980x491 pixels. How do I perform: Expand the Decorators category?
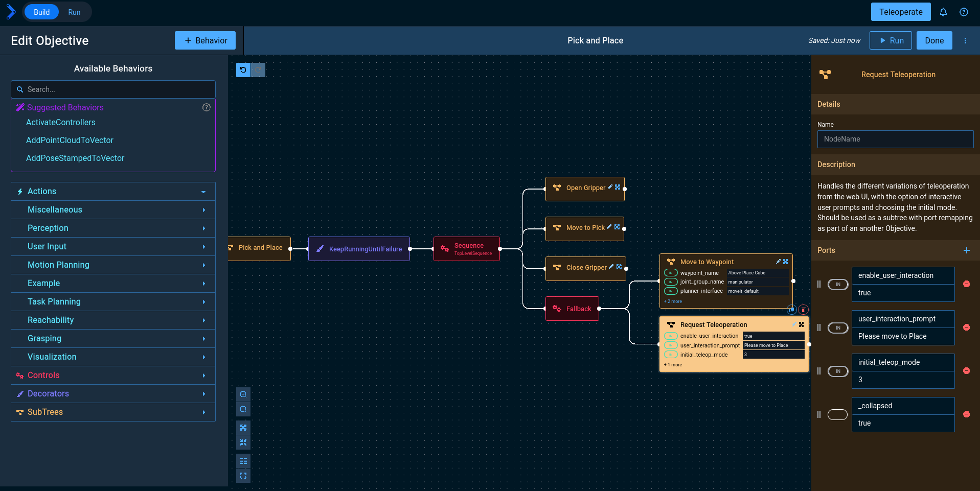point(113,394)
